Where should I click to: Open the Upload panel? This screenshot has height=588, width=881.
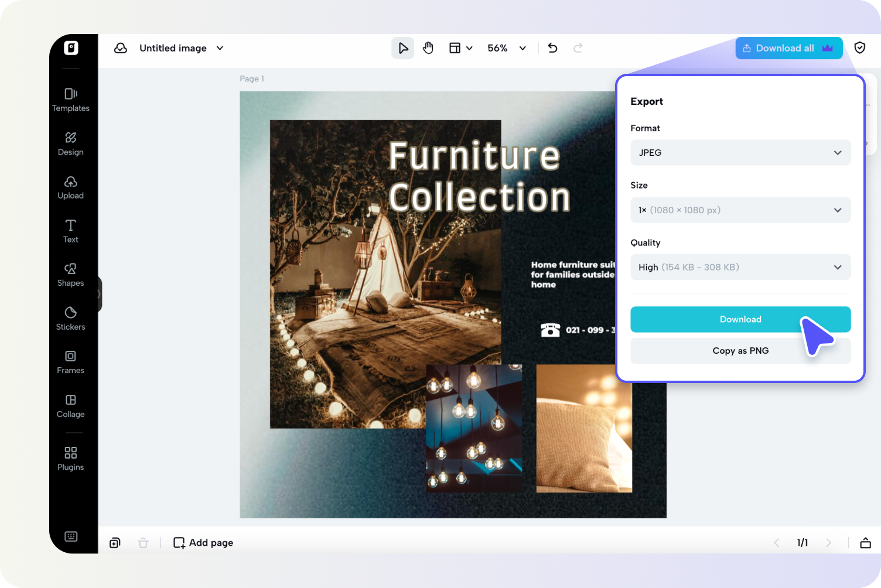70,188
